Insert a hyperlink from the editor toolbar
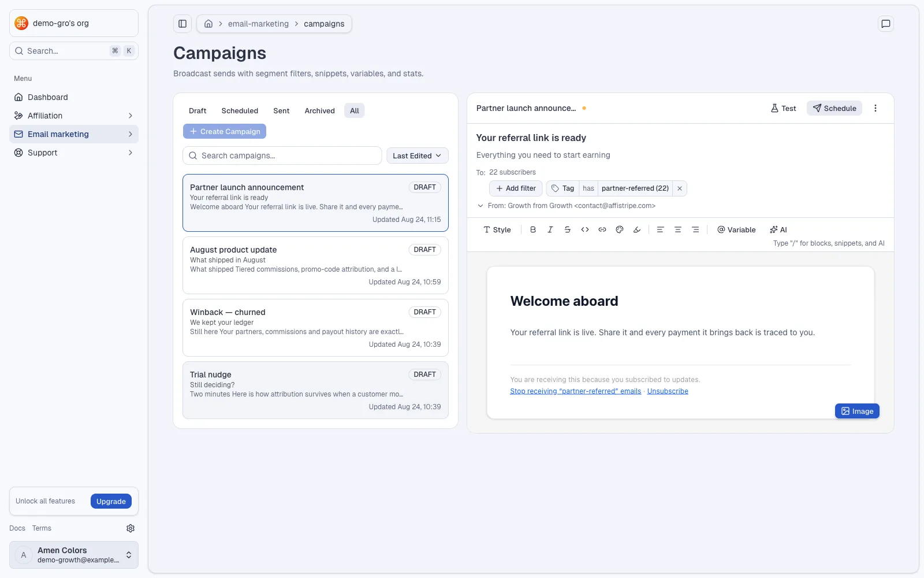 tap(602, 229)
